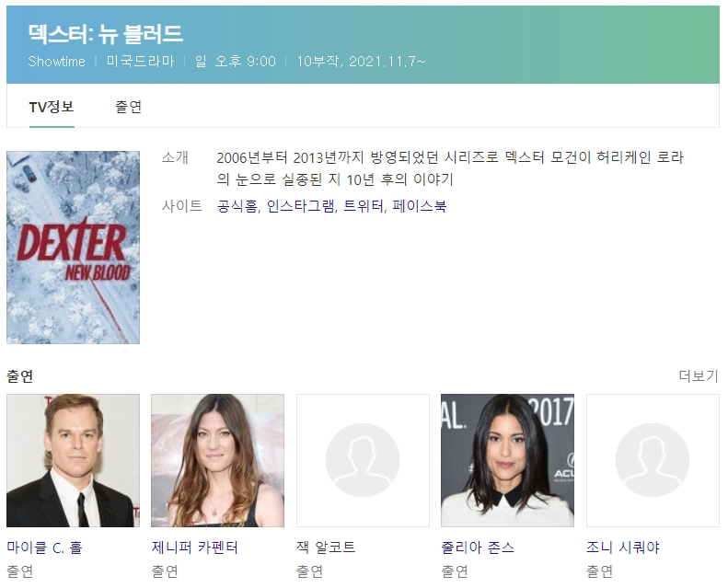Open the 트위터 link
The width and height of the screenshot is (728, 588).
(x=364, y=205)
